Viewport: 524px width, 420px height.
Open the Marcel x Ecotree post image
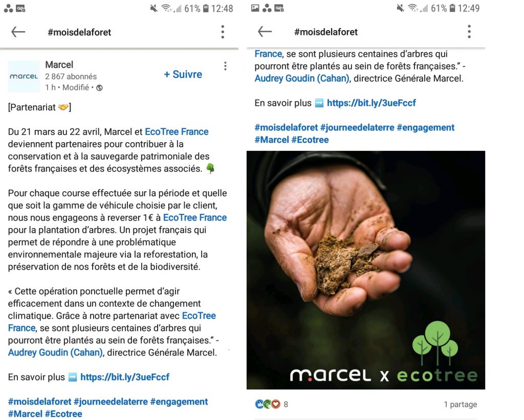point(366,270)
